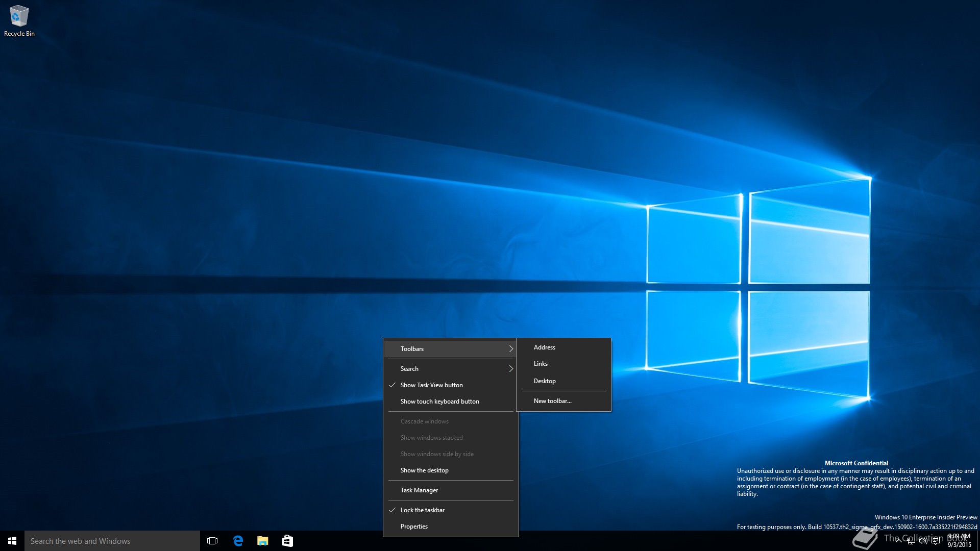
Task: Expand the Toolbars submenu entry
Action: click(x=451, y=349)
